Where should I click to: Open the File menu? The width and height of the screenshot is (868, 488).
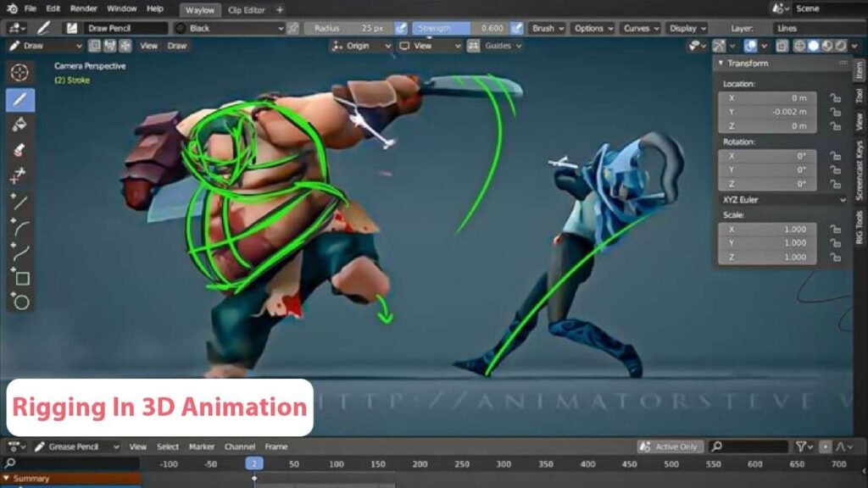[31, 8]
